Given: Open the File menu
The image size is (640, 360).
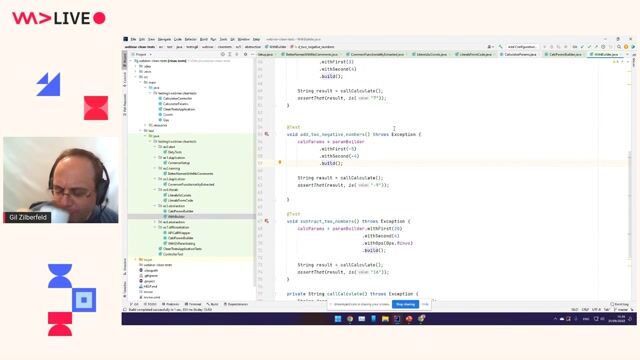Looking at the screenshot, I should point(133,39).
